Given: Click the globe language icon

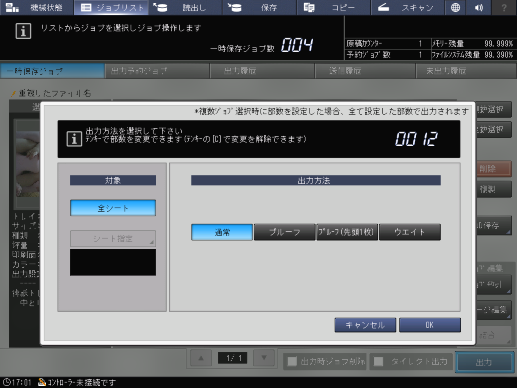Looking at the screenshot, I should pyautogui.click(x=456, y=7).
